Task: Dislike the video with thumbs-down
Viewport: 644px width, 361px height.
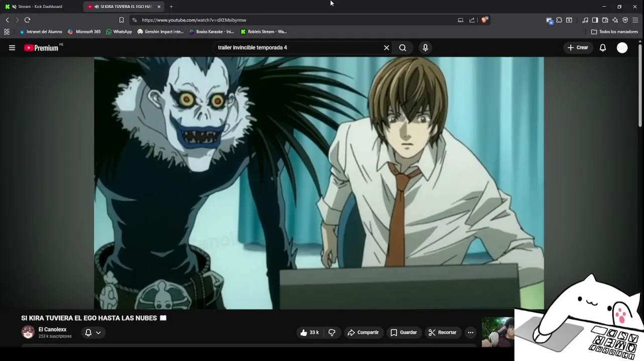Action: pyautogui.click(x=332, y=332)
